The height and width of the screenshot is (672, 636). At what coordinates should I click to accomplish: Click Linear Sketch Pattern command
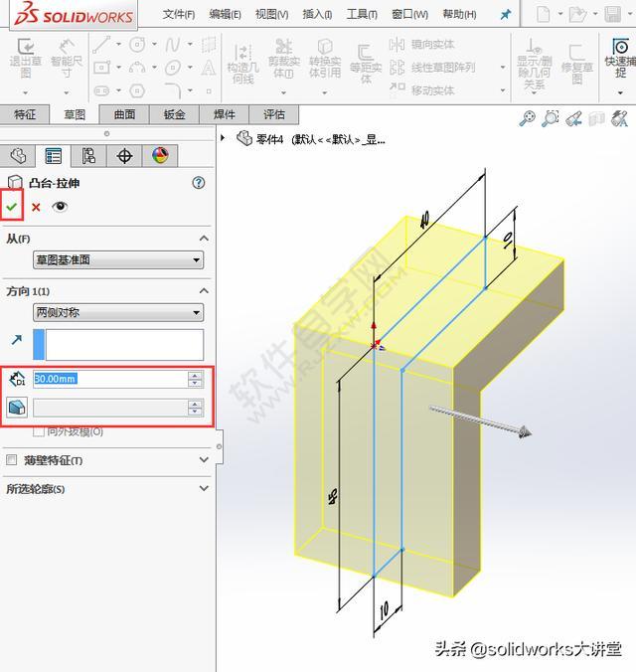[432, 68]
